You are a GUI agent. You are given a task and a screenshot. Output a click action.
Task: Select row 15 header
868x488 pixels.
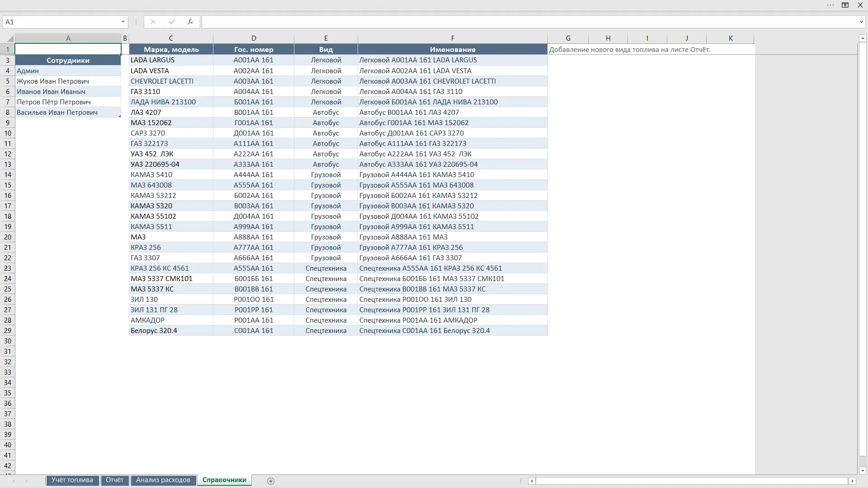(8, 185)
